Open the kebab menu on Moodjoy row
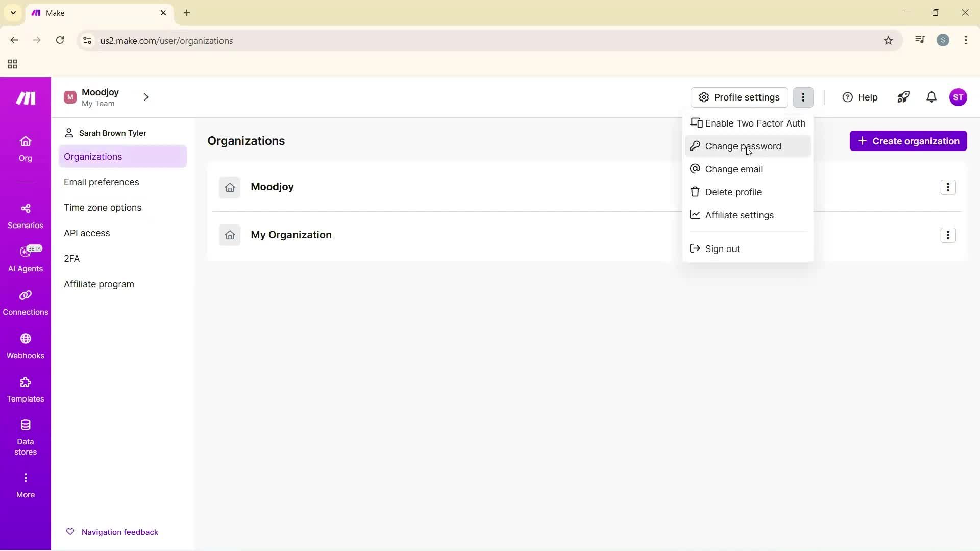This screenshot has height=551, width=980. click(948, 187)
